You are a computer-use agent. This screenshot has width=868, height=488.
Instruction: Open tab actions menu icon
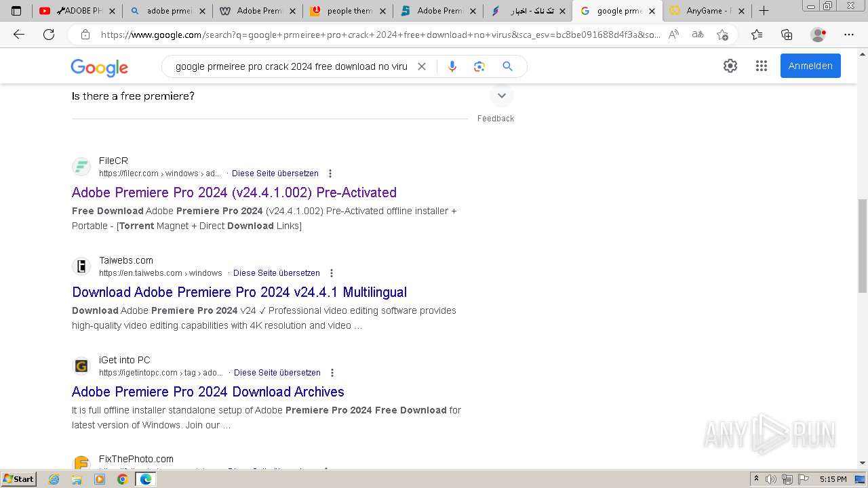point(16,11)
